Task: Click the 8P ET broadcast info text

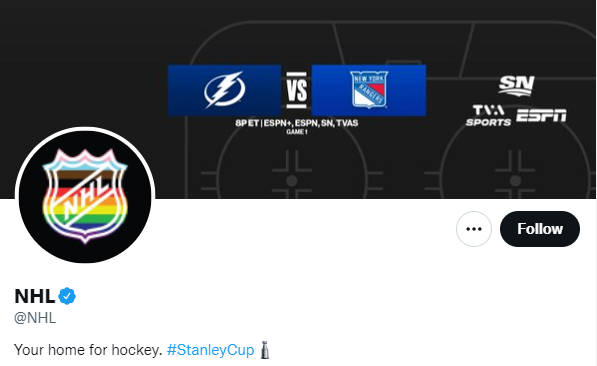Action: click(x=297, y=123)
